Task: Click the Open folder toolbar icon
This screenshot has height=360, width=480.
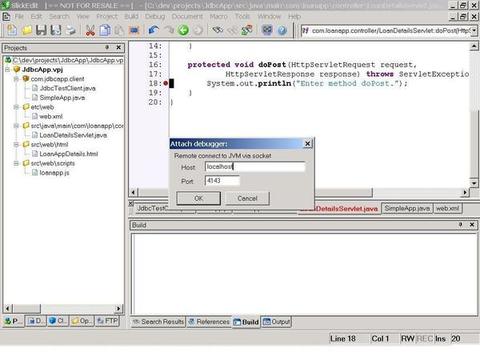Action: 27,30
